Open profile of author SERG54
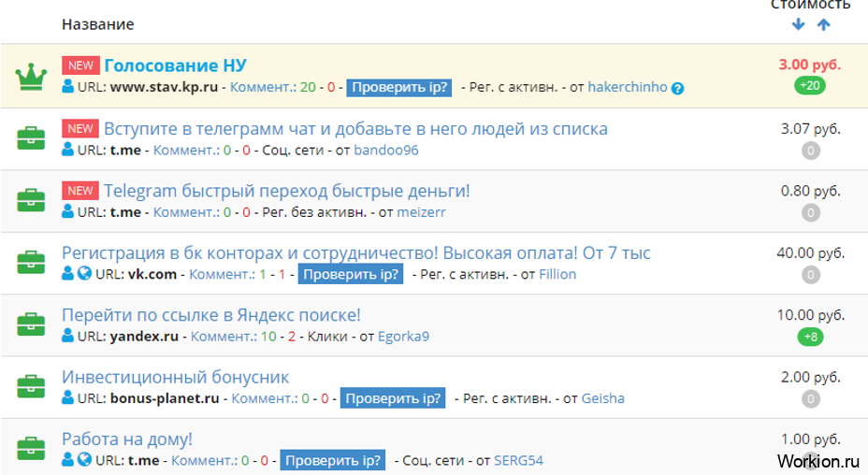Viewport: 868px width, 475px height. 518,460
